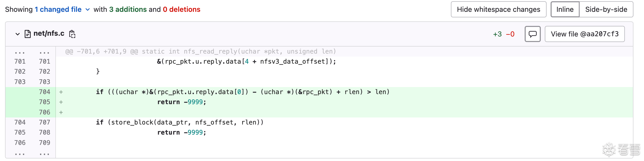The height and width of the screenshot is (161, 644).
Task: Click the comment speech bubble icon
Action: click(532, 34)
